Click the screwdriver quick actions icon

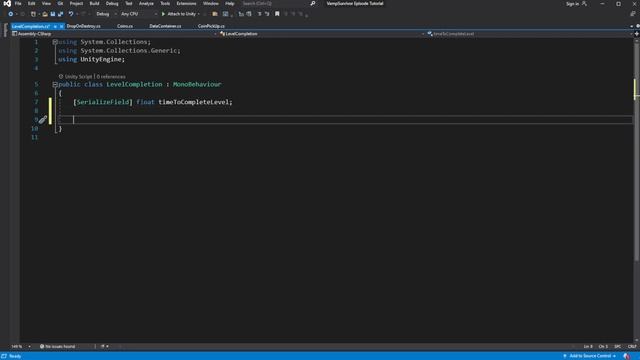[43, 120]
